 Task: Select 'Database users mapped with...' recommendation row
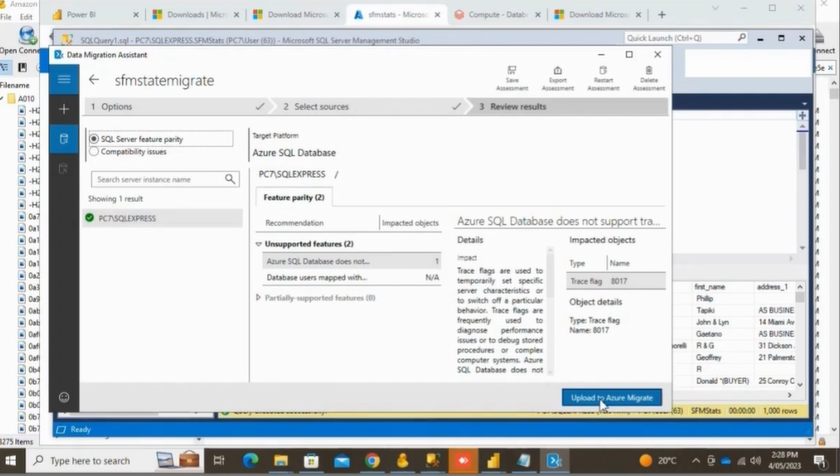coord(351,277)
